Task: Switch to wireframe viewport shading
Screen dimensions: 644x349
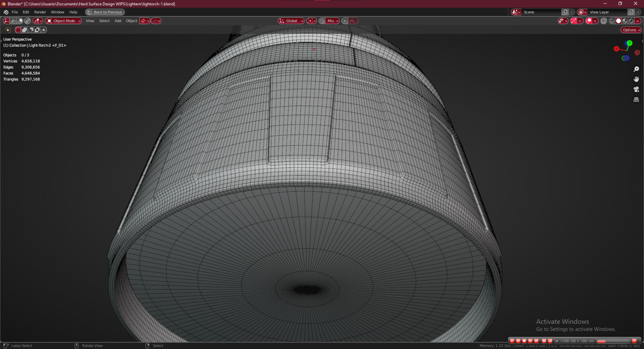Action: pyautogui.click(x=612, y=21)
